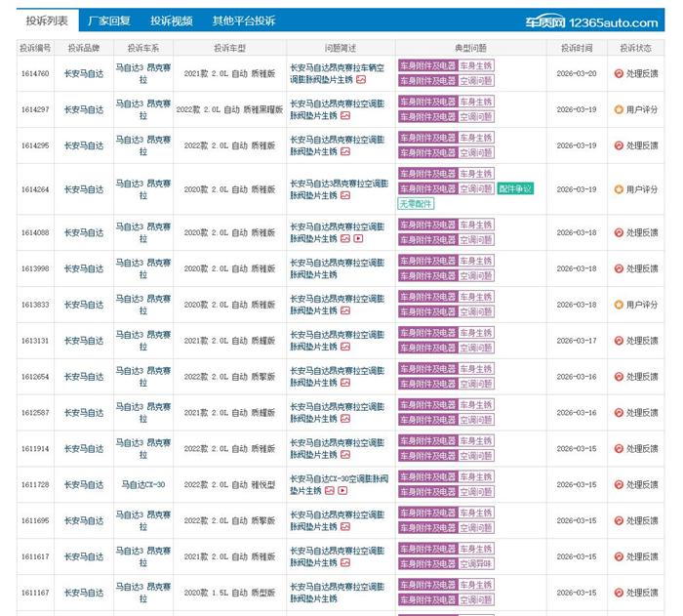Click the orange status icon for complaint 1613833
This screenshot has height=616, width=683.
(x=619, y=305)
